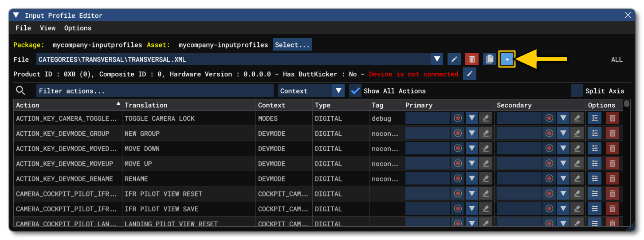Screen dimensions: 644x240
Task: Delete the IFR PILOT VIEW RESET row
Action: tap(613, 194)
